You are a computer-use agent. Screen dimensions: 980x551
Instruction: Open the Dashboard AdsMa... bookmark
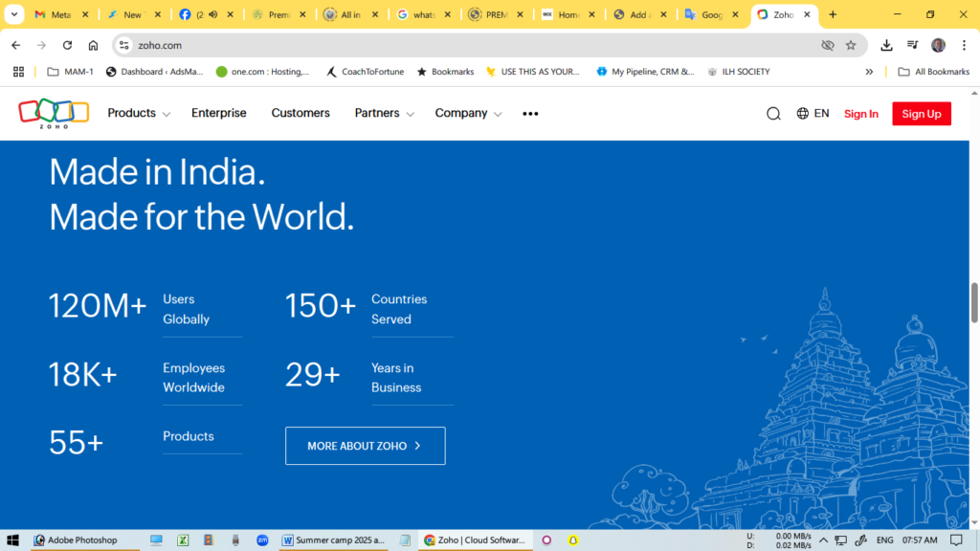pyautogui.click(x=154, y=72)
